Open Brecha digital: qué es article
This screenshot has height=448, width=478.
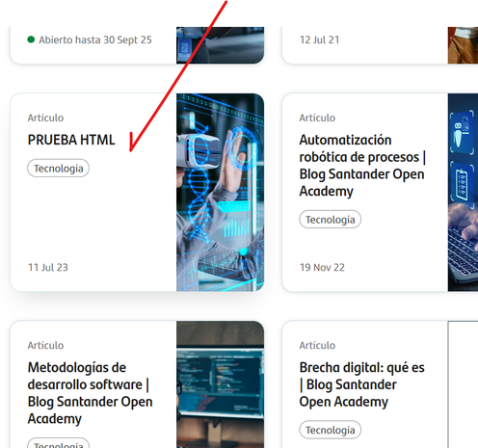coord(361,384)
